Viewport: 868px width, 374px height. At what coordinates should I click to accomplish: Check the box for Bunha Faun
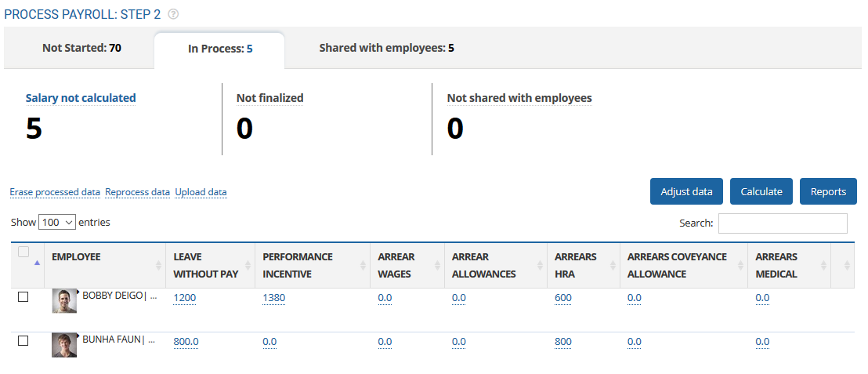[x=24, y=341]
